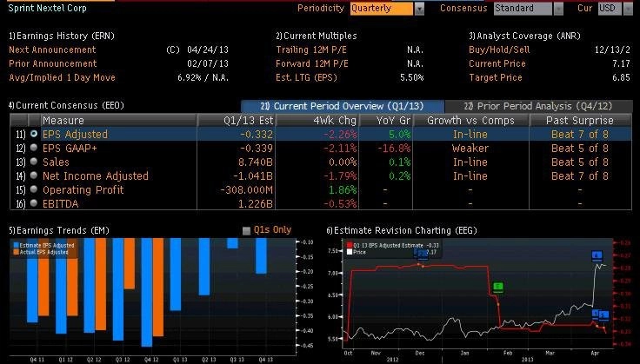Select the Net Income Adjusted radio button
The width and height of the screenshot is (640, 364).
coord(34,175)
